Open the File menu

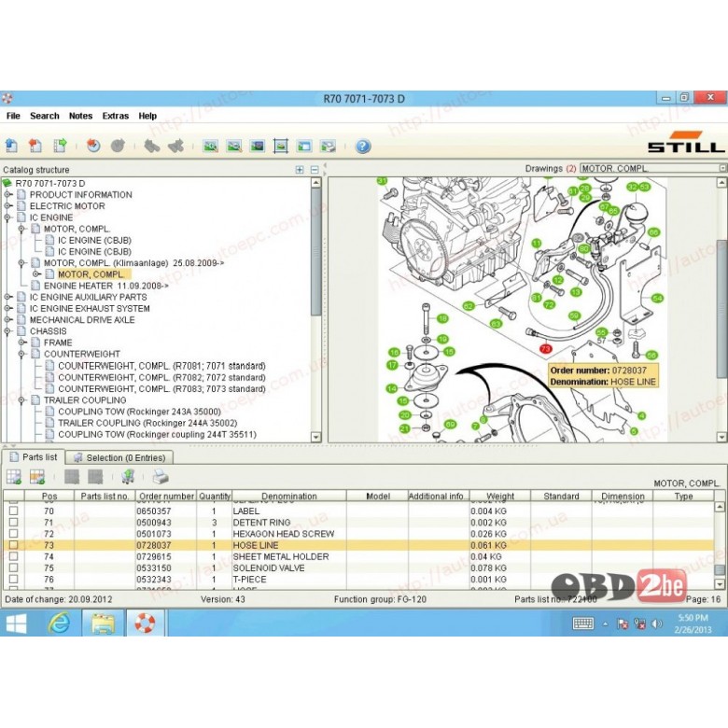point(13,116)
